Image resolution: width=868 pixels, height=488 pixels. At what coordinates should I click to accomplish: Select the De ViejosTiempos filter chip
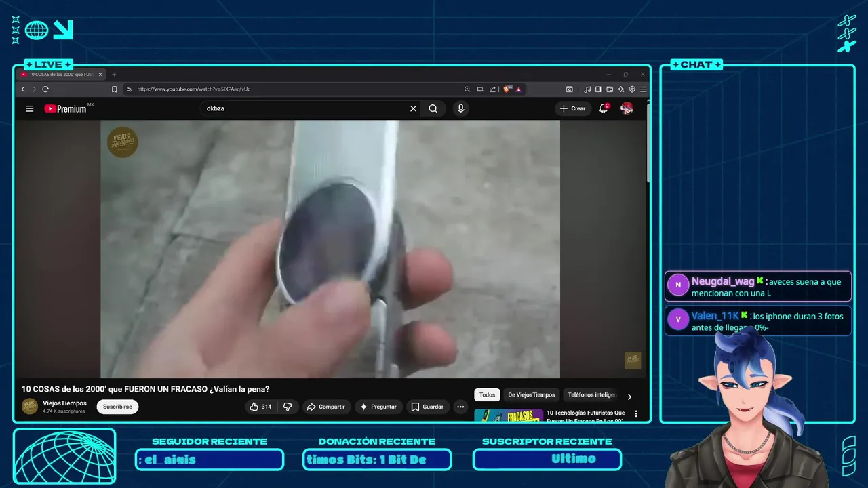[532, 394]
